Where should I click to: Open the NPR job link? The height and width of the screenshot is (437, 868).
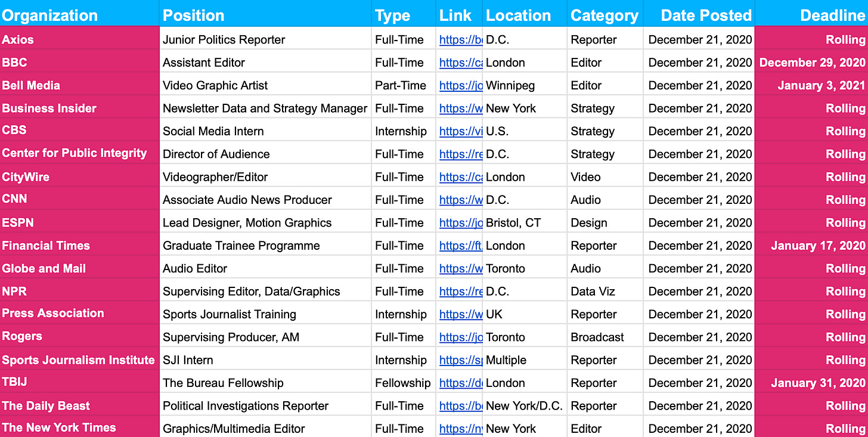tap(461, 292)
